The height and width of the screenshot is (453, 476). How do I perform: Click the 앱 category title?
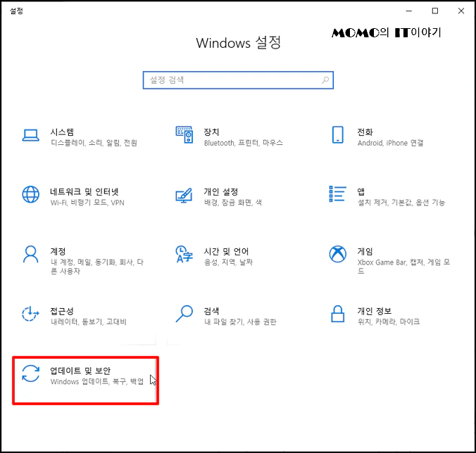(x=361, y=191)
